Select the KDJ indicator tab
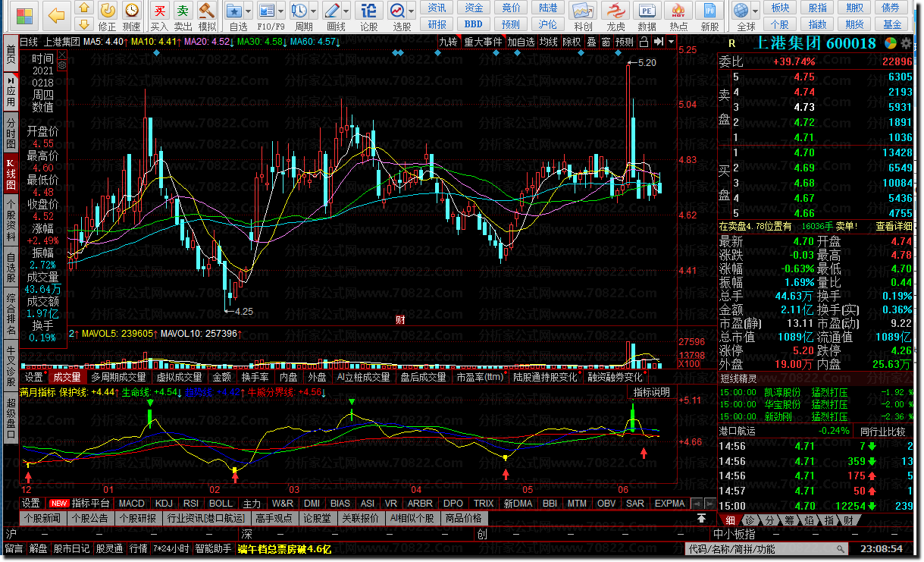Screen dimensions: 924x562 click(164, 503)
